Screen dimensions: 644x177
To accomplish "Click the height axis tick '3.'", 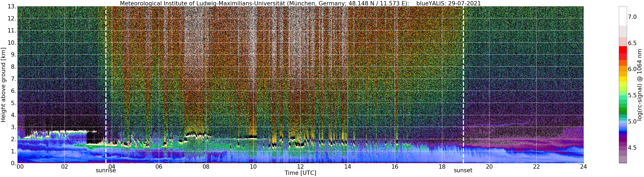I will [x=13, y=127].
